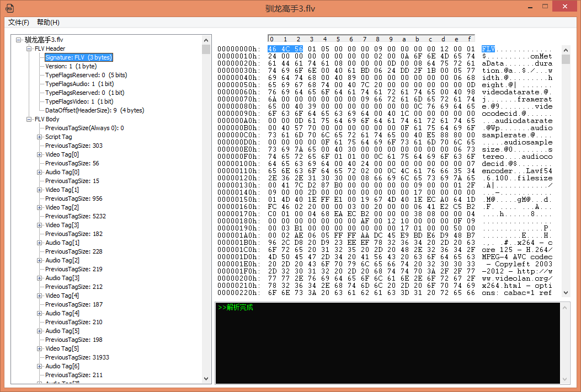581x392 pixels.
Task: Click log console scroll up arrow
Action: tap(564, 308)
